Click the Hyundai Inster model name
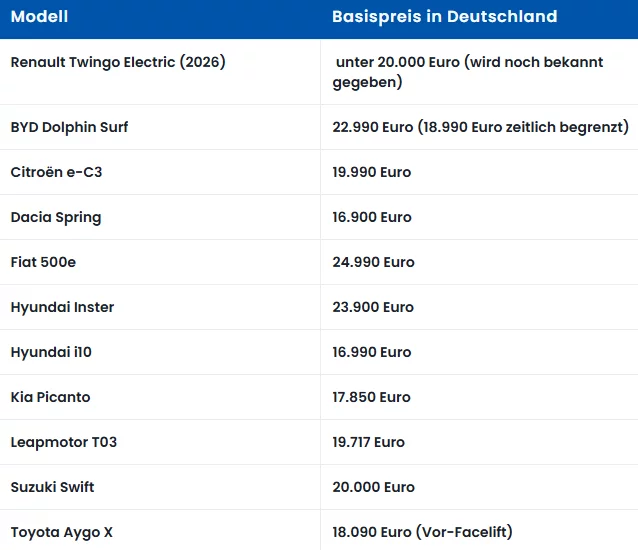638x550 pixels. click(x=62, y=307)
